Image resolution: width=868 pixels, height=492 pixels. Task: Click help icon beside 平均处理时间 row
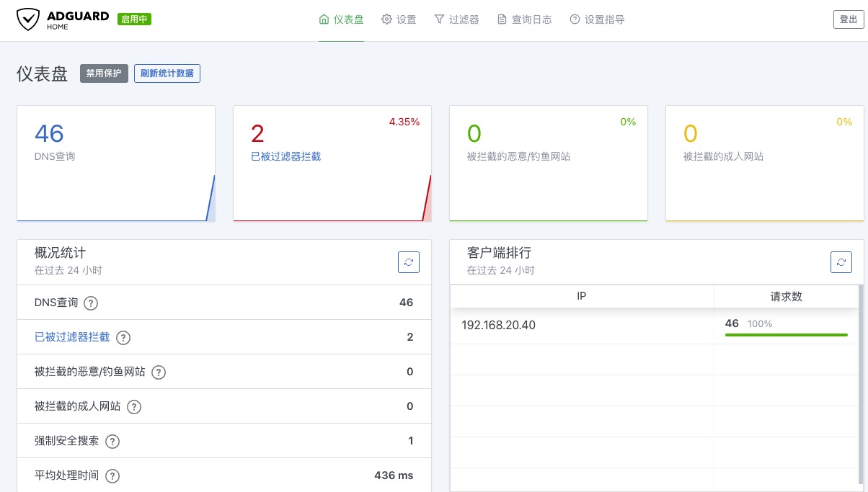pyautogui.click(x=112, y=476)
